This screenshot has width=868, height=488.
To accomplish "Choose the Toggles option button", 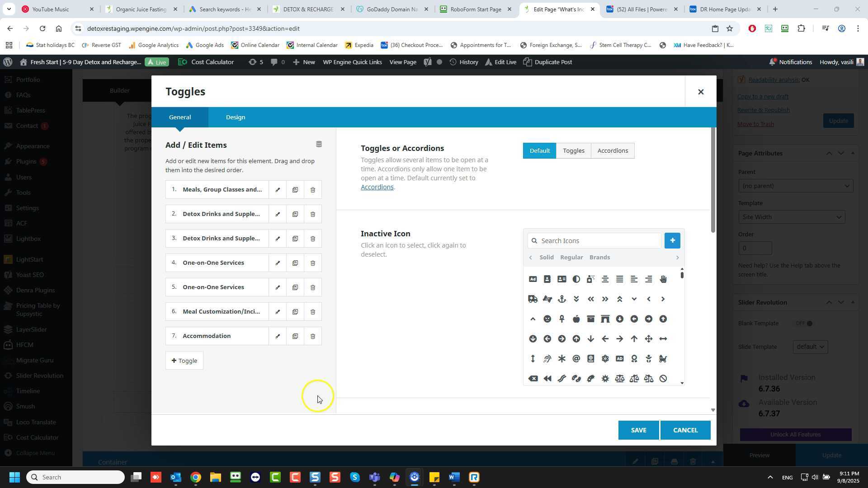I will (573, 151).
